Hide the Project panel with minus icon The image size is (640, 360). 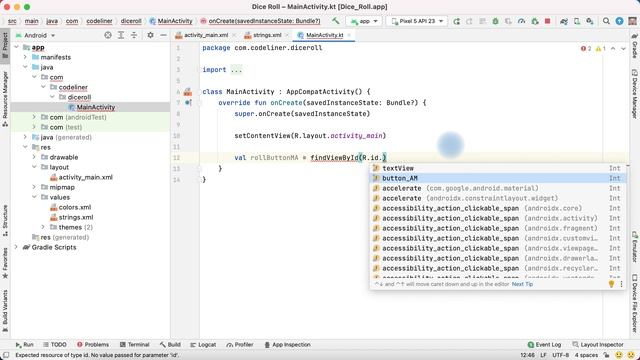pyautogui.click(x=163, y=35)
